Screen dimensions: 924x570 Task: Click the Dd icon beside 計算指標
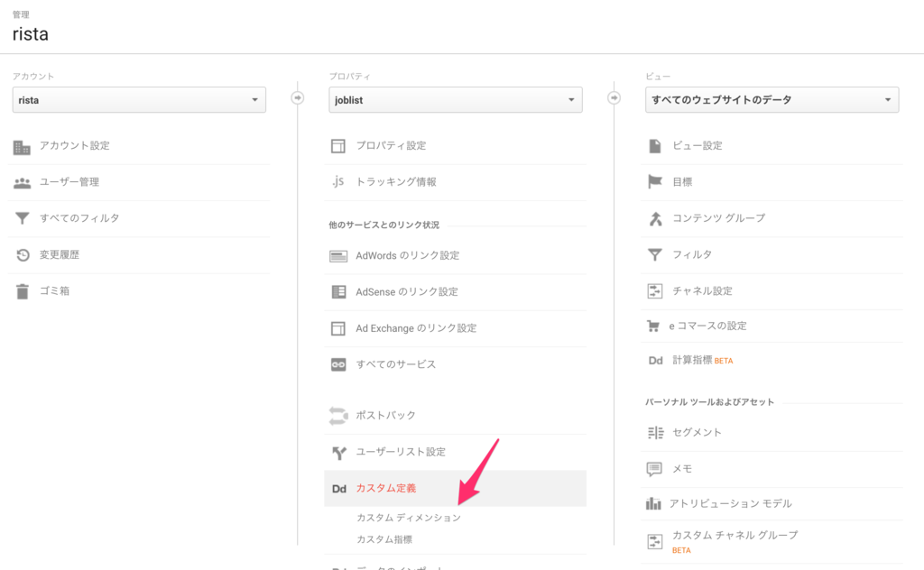(655, 361)
